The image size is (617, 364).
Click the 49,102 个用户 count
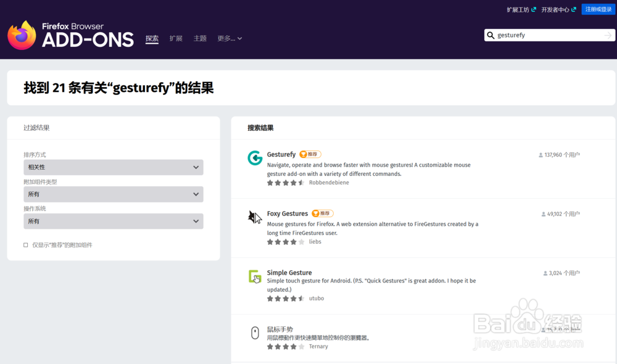click(563, 214)
